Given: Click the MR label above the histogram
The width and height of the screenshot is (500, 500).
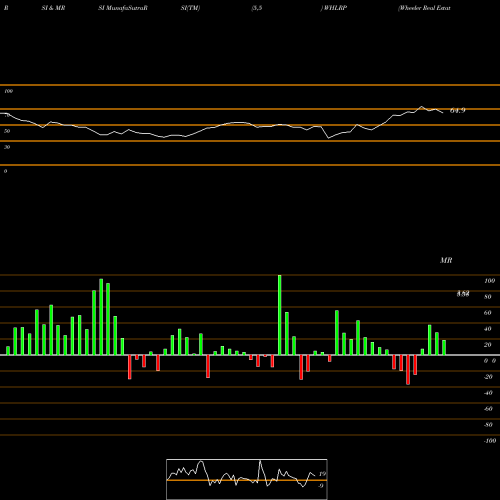Looking at the screenshot, I should [446, 260].
